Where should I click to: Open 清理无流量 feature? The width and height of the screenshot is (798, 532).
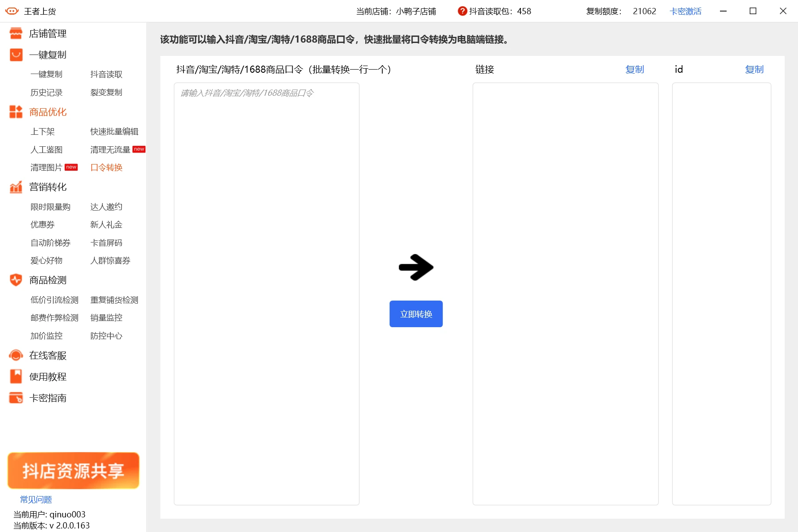pos(110,150)
